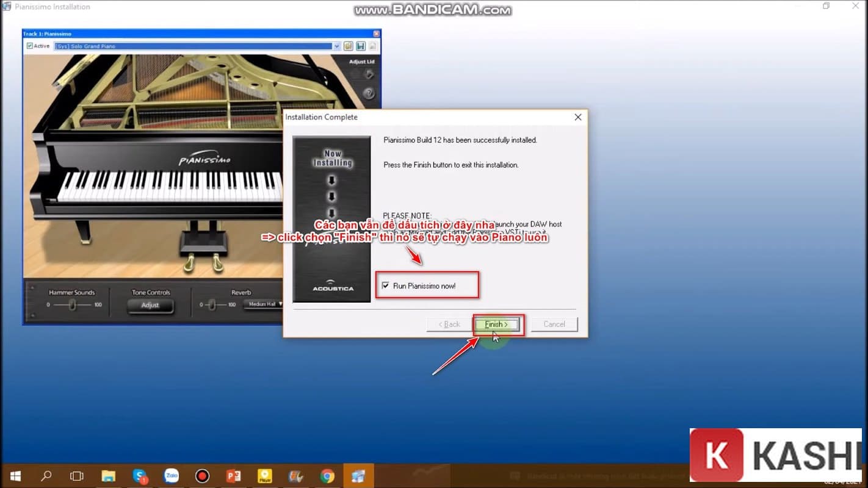Open the help question mark icon
This screenshot has width=868, height=488.
369,93
